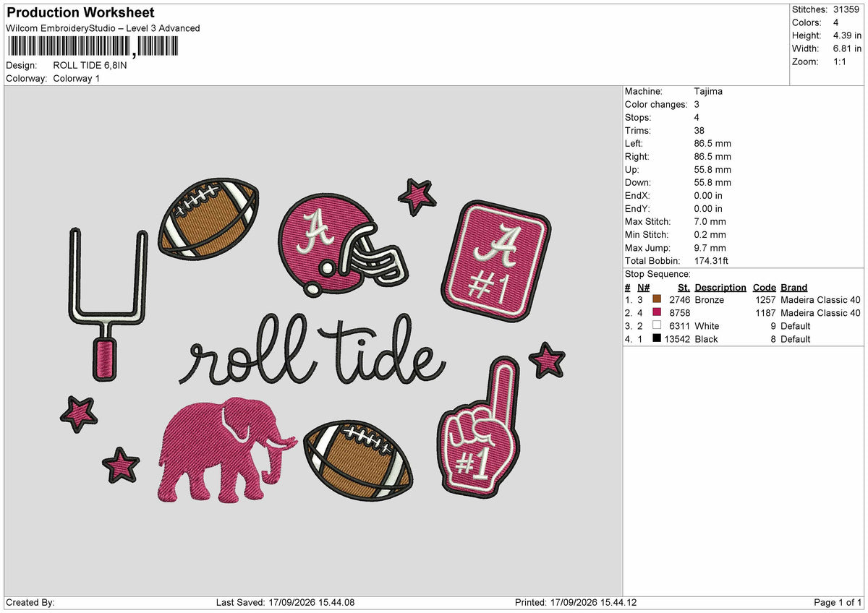Click the Stitches value 31359

tap(847, 9)
